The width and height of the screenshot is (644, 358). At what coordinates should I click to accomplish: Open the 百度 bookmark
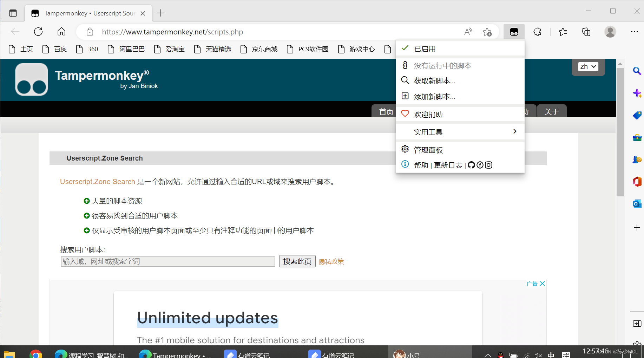[x=54, y=49]
